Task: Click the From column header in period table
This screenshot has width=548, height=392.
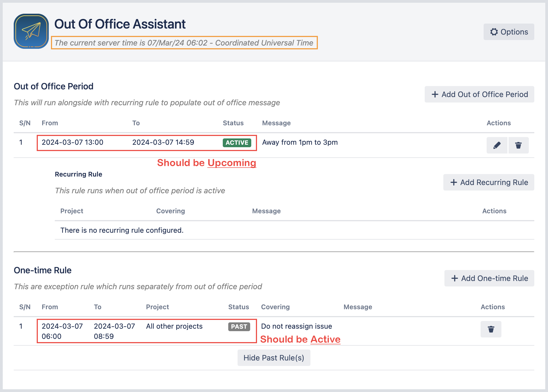Action: click(50, 123)
